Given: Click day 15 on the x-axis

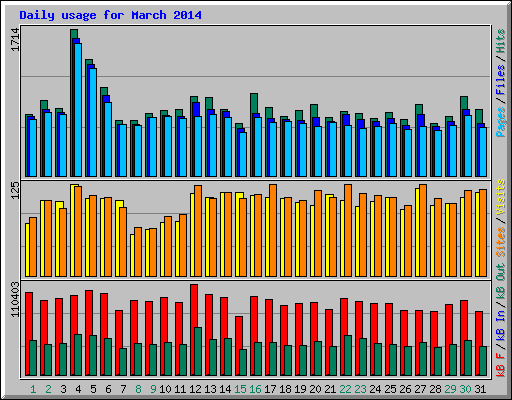Looking at the screenshot, I should tap(240, 389).
